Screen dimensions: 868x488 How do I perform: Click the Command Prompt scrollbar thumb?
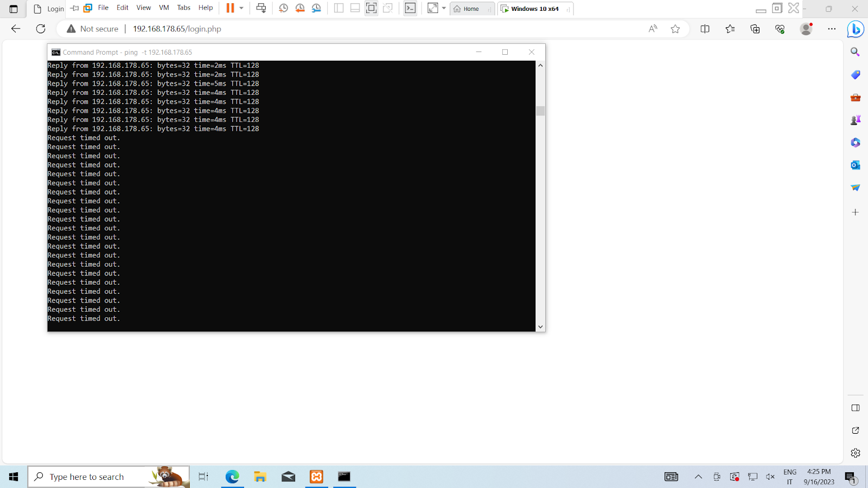click(x=540, y=111)
